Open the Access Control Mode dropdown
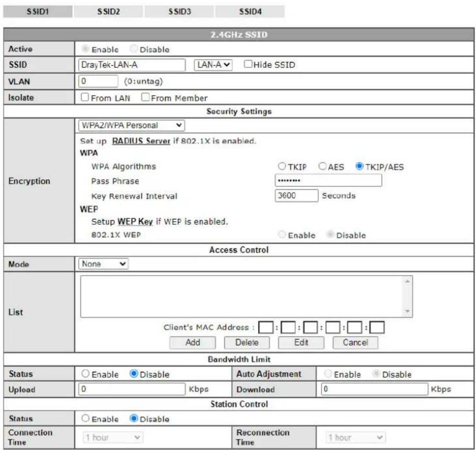 pyautogui.click(x=103, y=264)
